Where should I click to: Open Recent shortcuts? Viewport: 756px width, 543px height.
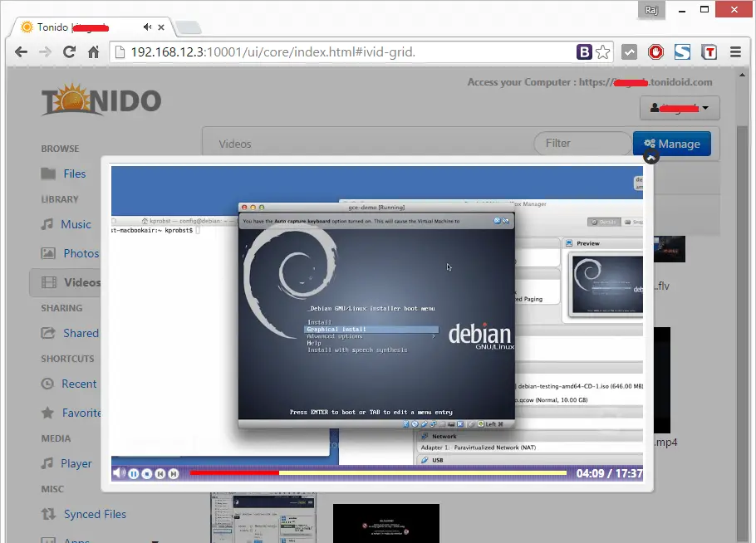[79, 384]
